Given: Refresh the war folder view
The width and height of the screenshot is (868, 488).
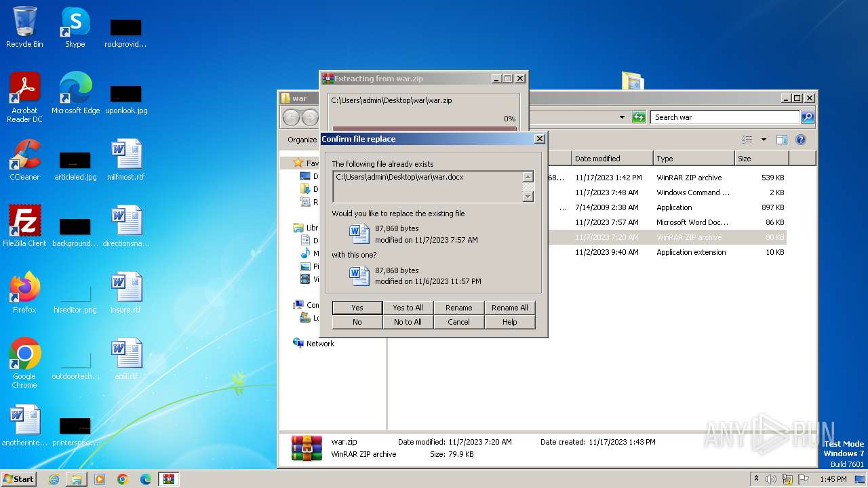Looking at the screenshot, I should [x=639, y=117].
